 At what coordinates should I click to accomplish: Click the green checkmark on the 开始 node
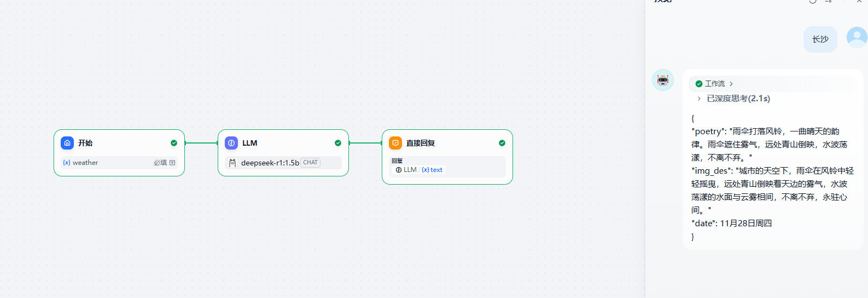pyautogui.click(x=174, y=143)
